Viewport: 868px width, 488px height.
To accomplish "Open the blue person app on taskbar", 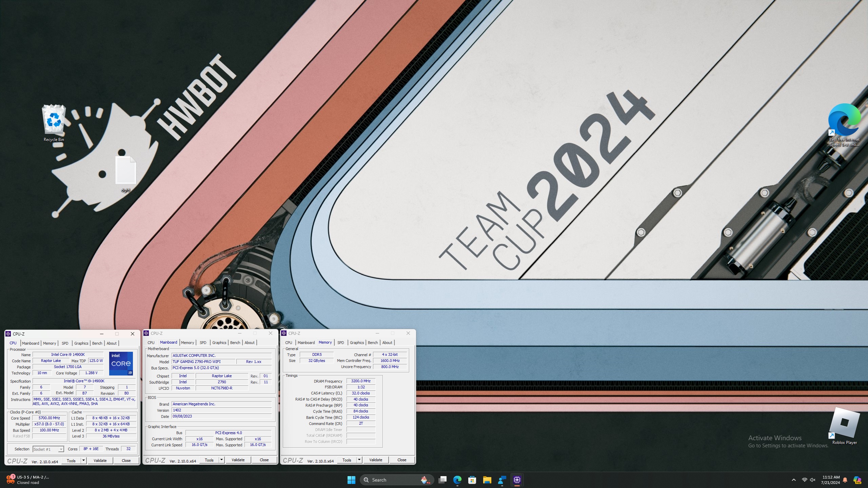I will click(x=502, y=480).
